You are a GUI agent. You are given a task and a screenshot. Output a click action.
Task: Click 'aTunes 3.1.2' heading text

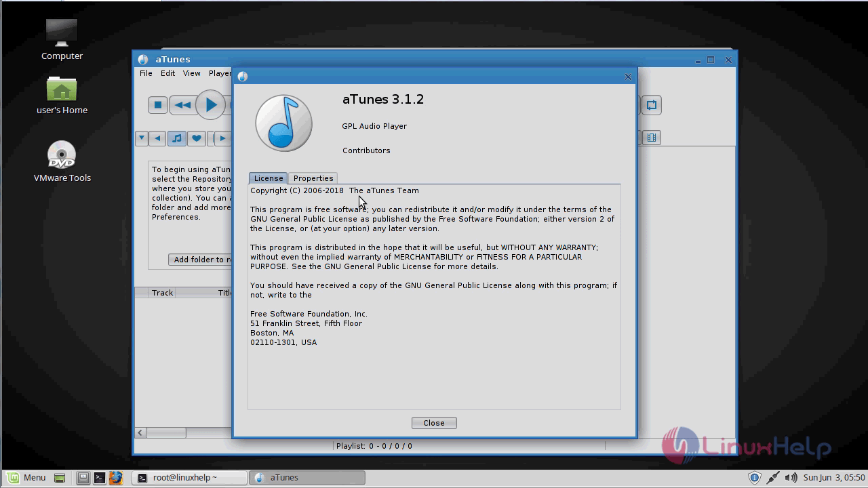coord(383,99)
